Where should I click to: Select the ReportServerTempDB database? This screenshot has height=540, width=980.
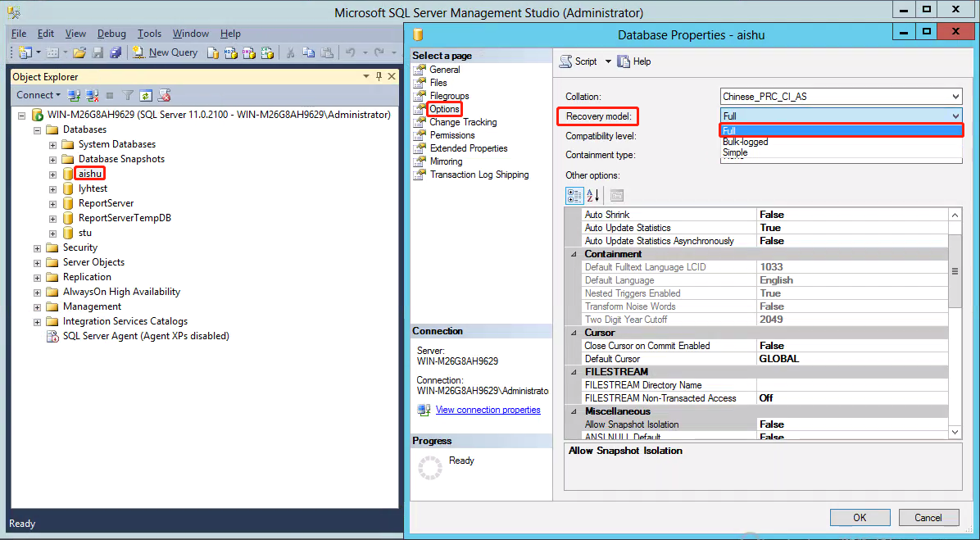[x=125, y=218]
